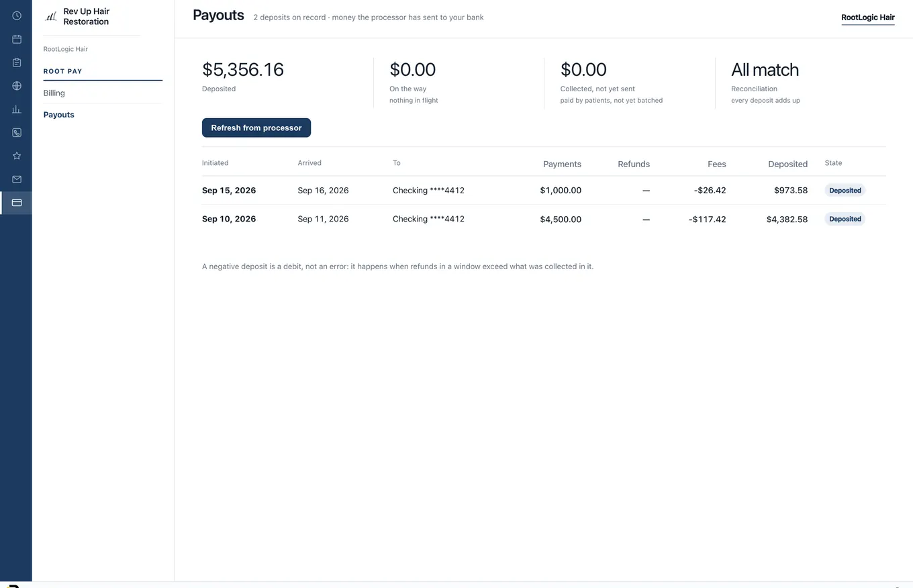
Task: Click the $4,382.58 deposited amount
Action: (x=787, y=219)
